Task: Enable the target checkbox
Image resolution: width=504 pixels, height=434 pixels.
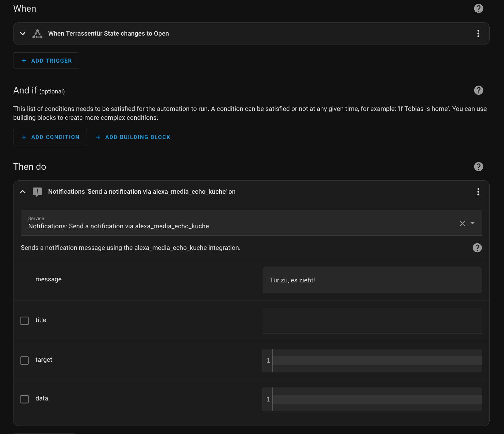Action: (x=25, y=360)
